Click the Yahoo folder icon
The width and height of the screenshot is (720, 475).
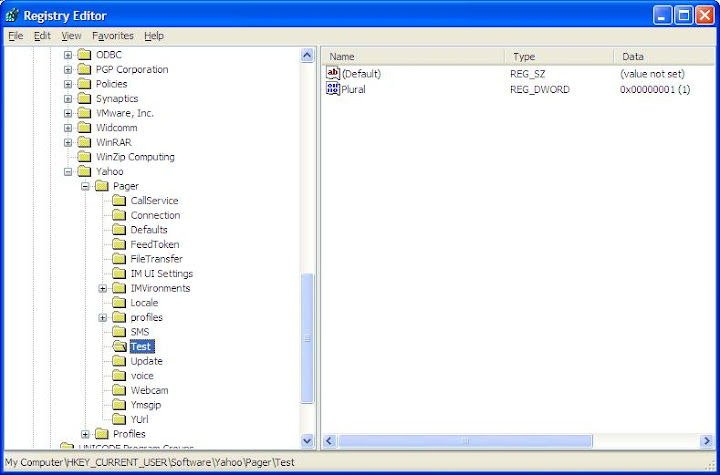84,171
